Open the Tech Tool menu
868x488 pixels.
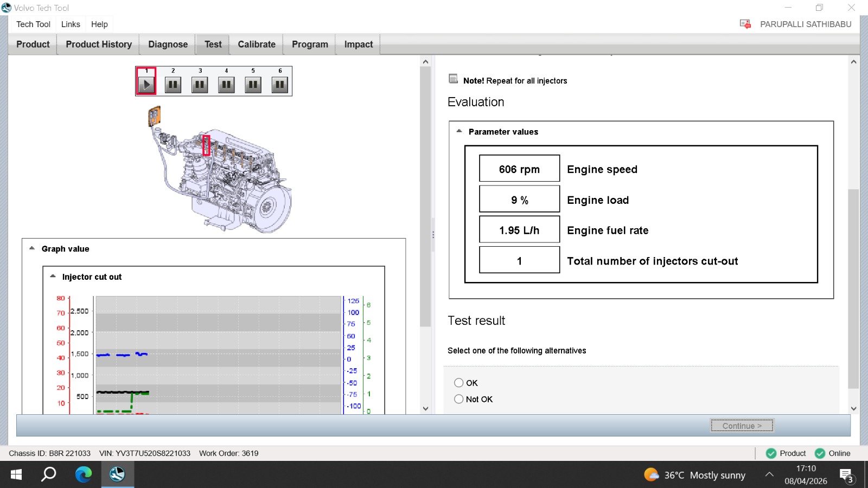[x=33, y=24]
